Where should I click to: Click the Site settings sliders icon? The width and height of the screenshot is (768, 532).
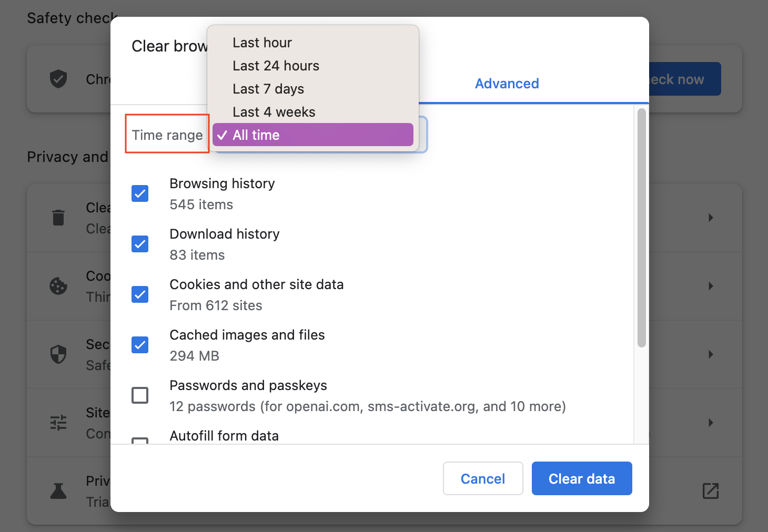58,423
